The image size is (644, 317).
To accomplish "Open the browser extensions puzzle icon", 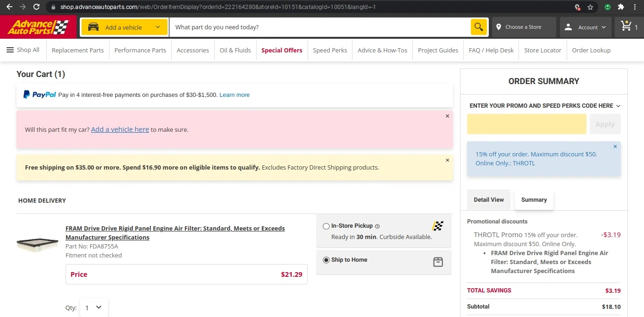I will click(x=621, y=7).
